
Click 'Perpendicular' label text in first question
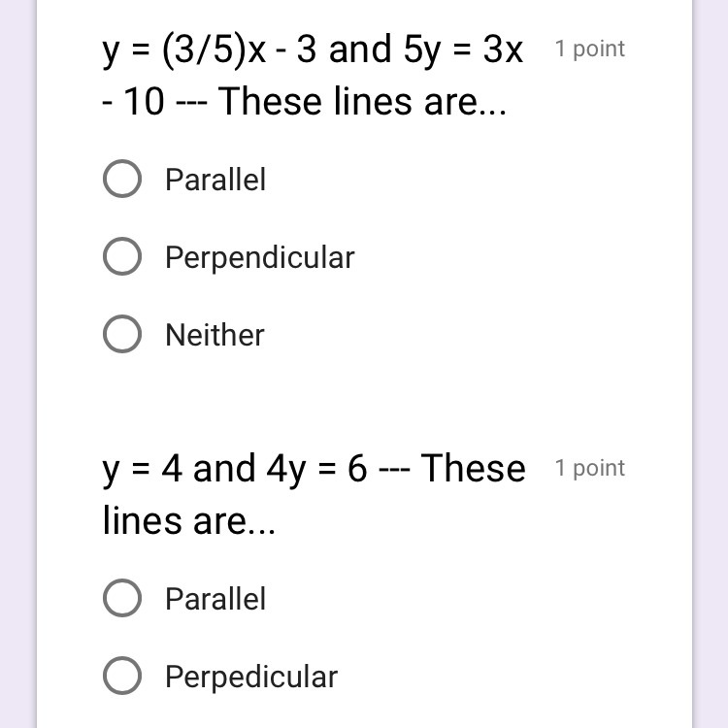click(x=260, y=257)
